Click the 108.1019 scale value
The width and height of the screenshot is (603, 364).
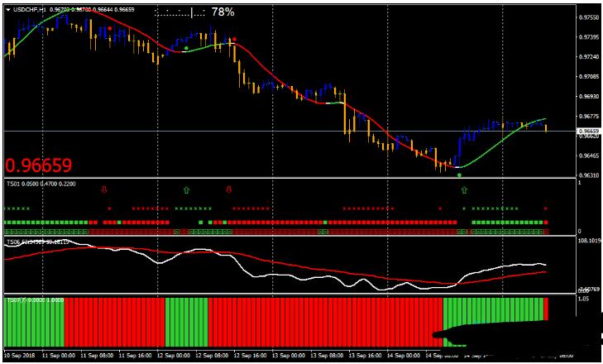coord(590,242)
